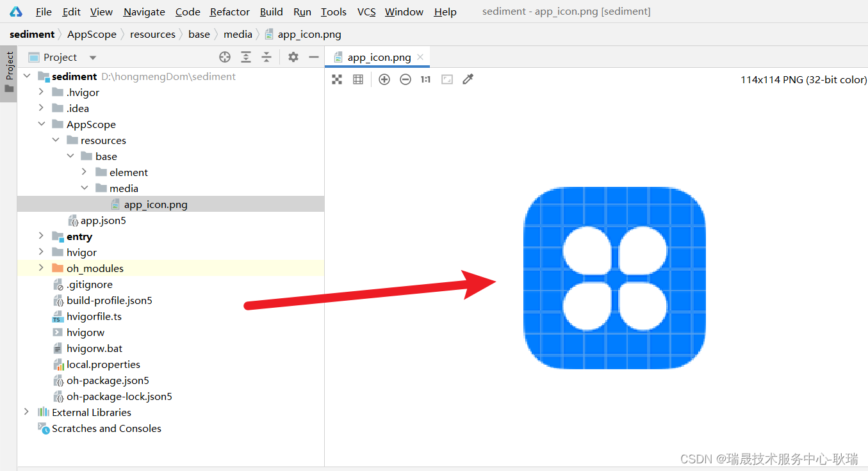Collapse the sediment root node

(x=27, y=76)
